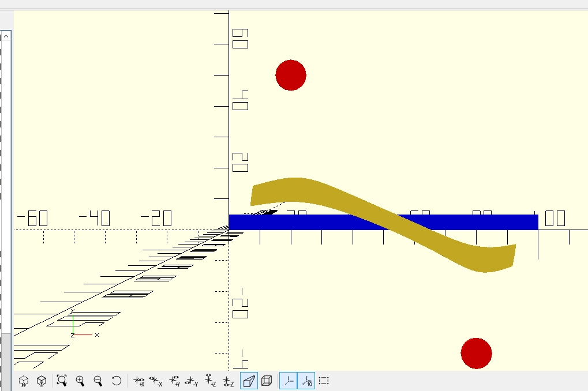
Task: Switch to Orthogonal projection mode
Action: click(x=267, y=381)
